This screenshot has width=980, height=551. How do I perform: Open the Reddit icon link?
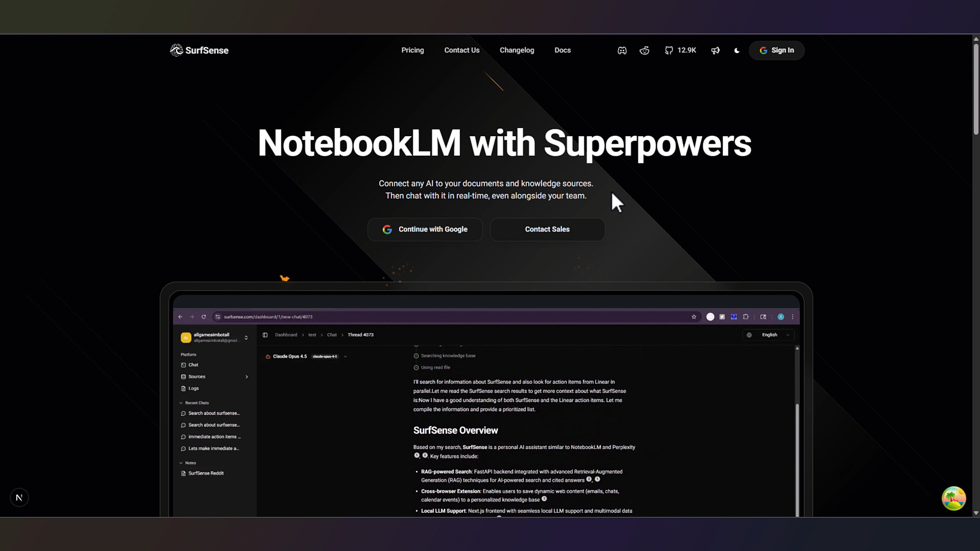coord(644,51)
